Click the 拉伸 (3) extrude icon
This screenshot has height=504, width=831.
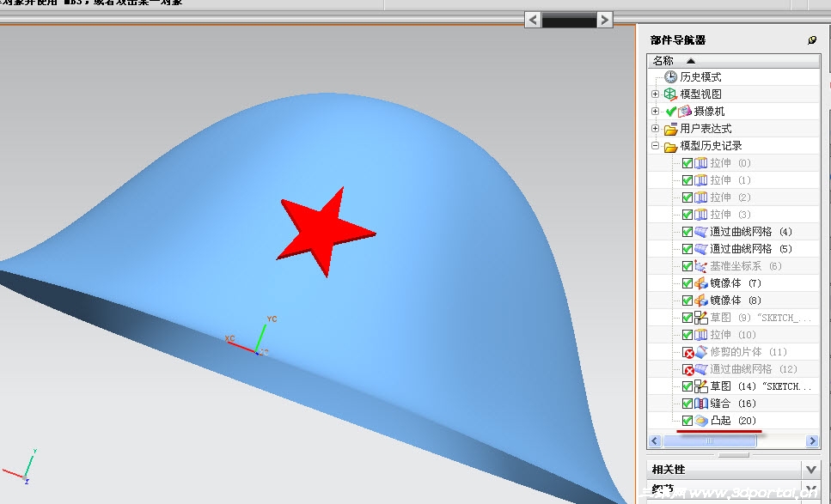coord(701,215)
